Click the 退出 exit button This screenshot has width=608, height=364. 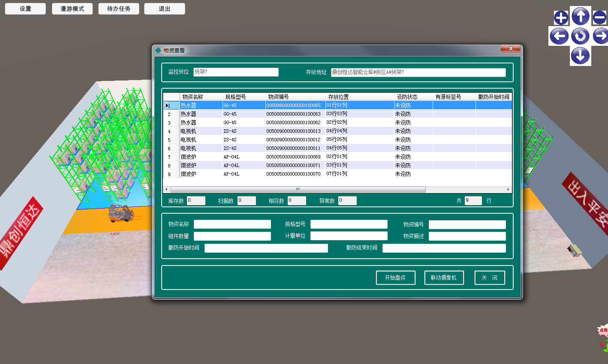coord(165,9)
